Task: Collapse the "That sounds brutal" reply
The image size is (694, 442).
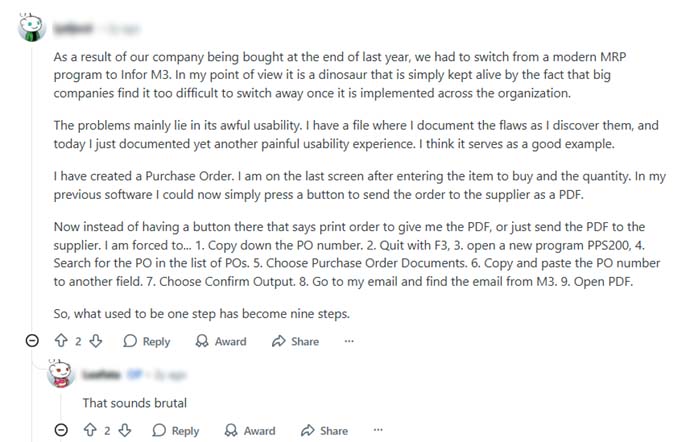Action: pyautogui.click(x=60, y=431)
